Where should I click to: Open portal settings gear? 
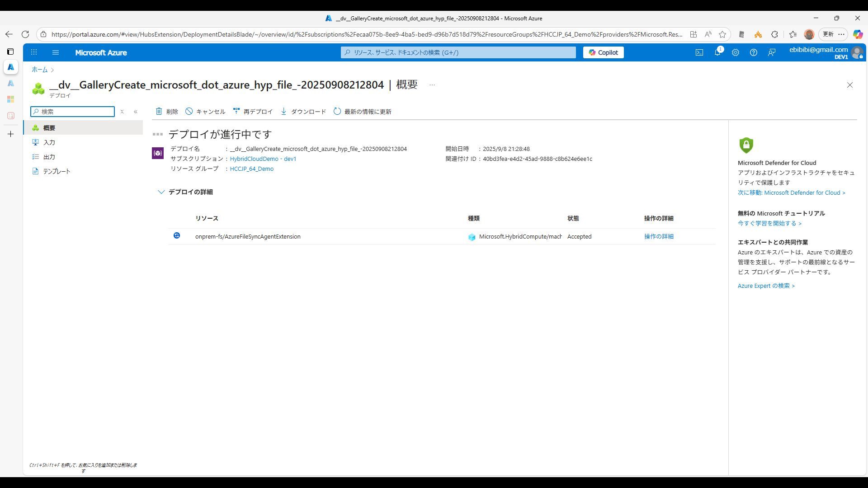pyautogui.click(x=736, y=52)
